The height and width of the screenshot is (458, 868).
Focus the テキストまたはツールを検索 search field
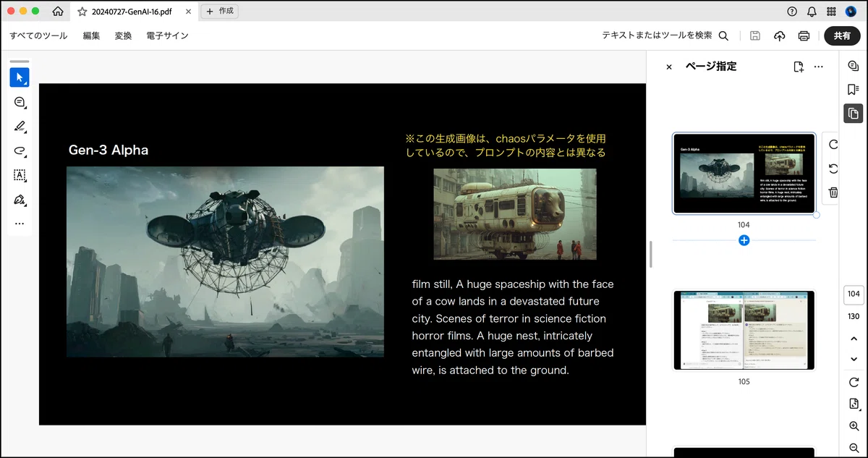coord(657,35)
